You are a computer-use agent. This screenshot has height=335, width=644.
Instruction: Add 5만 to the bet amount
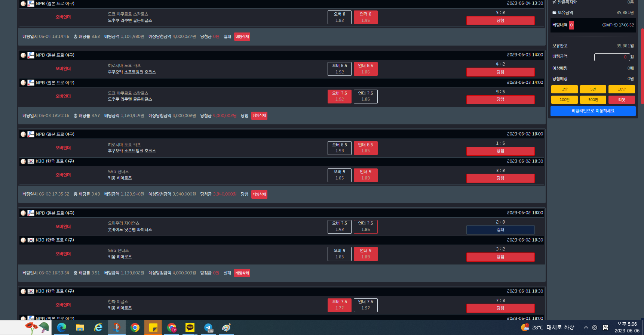[593, 89]
